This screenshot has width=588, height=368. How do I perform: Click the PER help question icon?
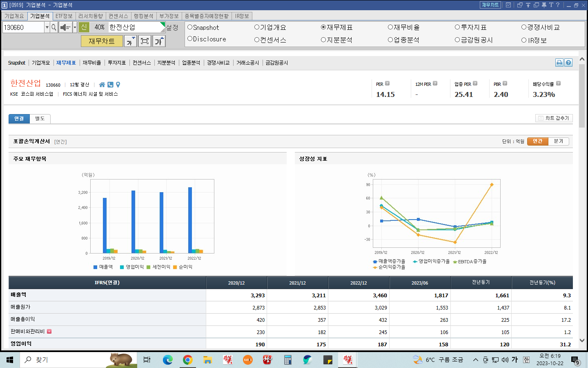tap(387, 83)
